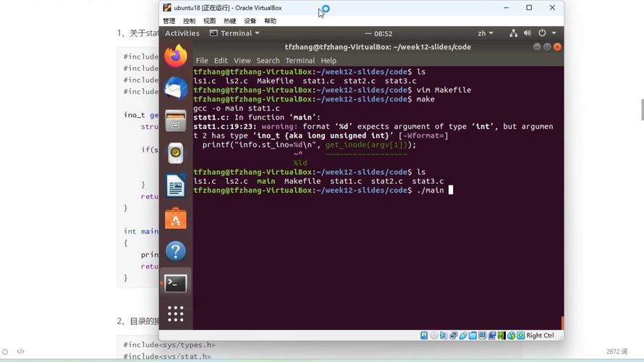Open the Files manager in the dock
This screenshot has height=362, width=644.
click(x=176, y=121)
